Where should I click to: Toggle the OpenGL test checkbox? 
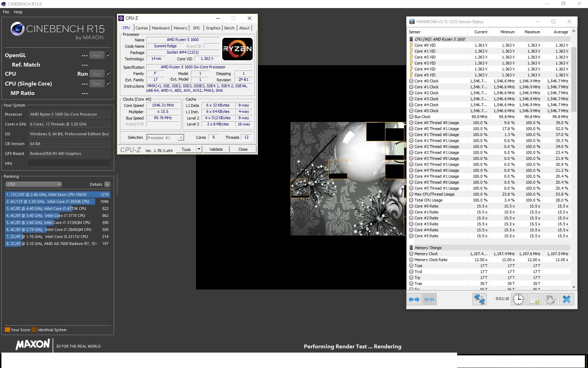click(x=109, y=55)
